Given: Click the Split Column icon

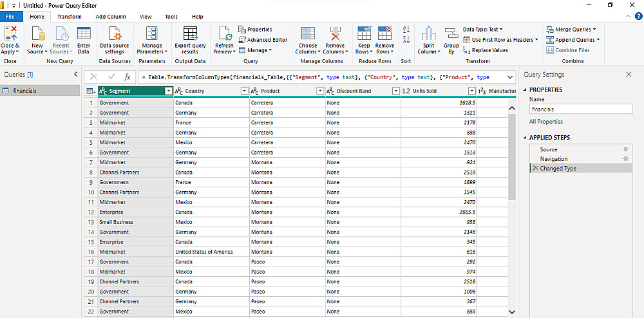Looking at the screenshot, I should tap(428, 34).
